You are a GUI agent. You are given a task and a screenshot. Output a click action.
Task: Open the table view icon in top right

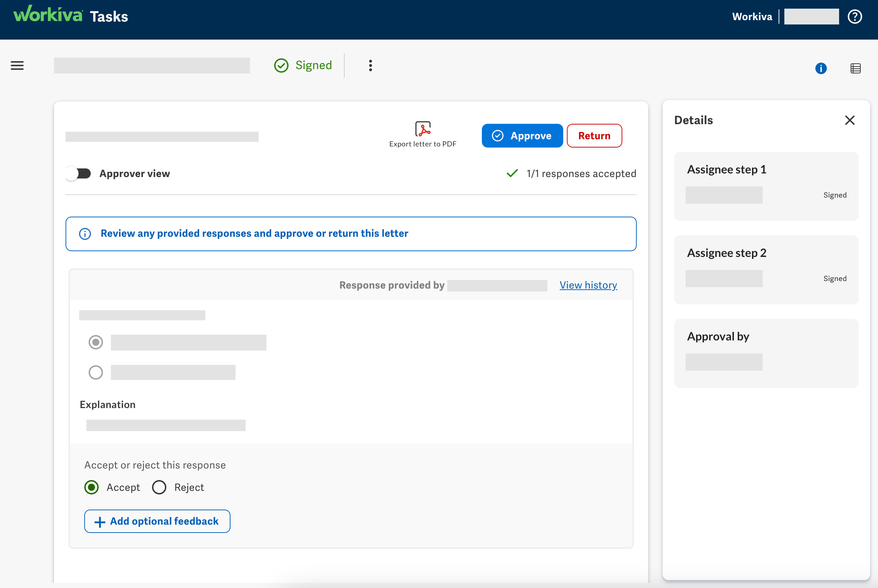point(856,68)
